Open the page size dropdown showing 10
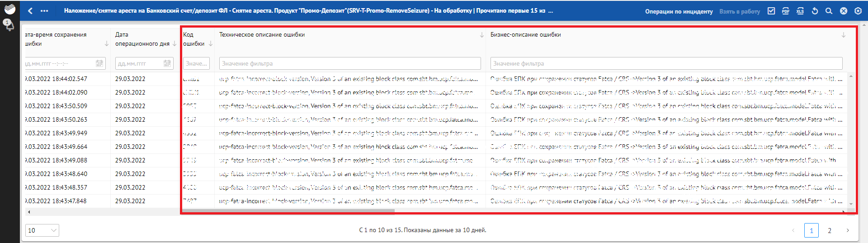This screenshot has width=868, height=243. pos(42,230)
